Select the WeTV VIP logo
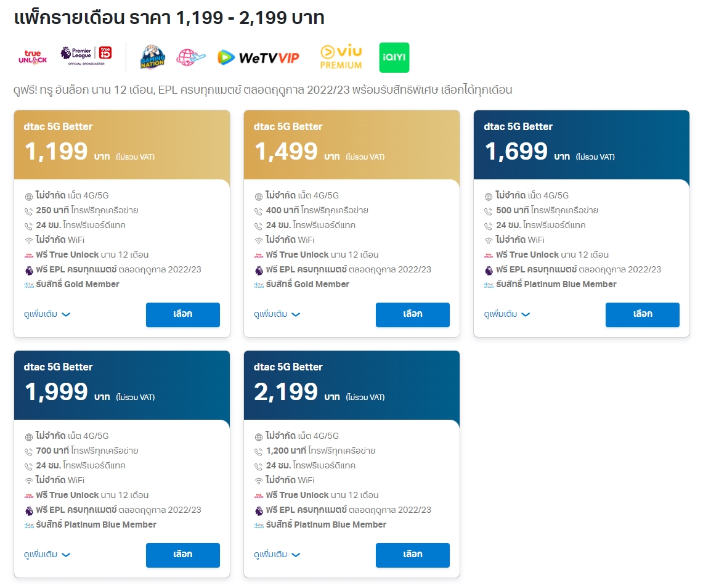 click(x=258, y=57)
